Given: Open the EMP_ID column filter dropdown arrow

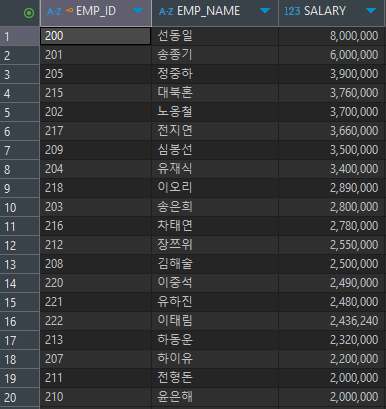Looking at the screenshot, I should point(138,11).
